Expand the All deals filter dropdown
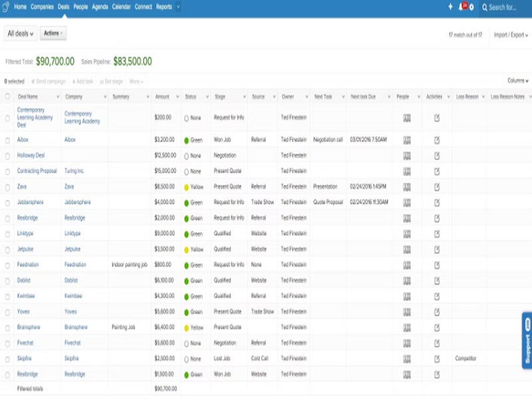This screenshot has height=399, width=532. 21,34
